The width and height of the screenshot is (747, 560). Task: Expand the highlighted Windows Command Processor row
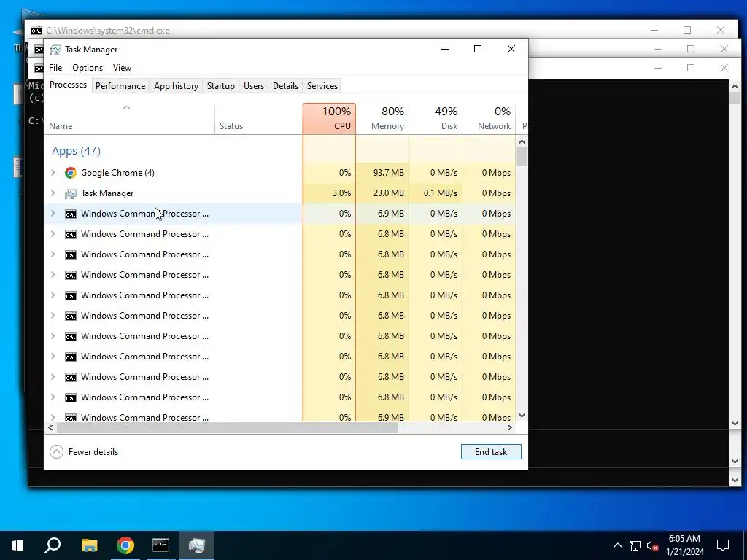coord(53,214)
